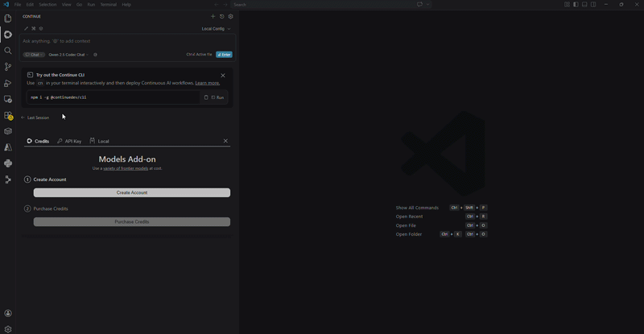The height and width of the screenshot is (334, 644).
Task: Open the variety of frontier models link
Action: click(126, 168)
